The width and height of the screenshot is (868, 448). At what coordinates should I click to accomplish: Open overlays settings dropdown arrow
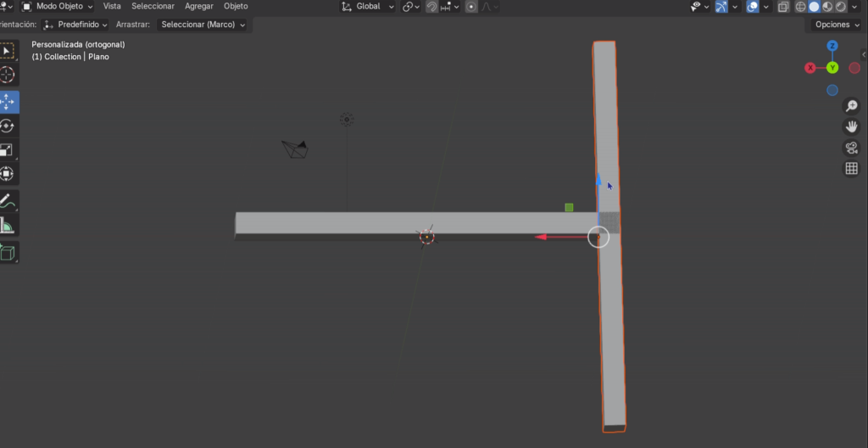tap(766, 7)
